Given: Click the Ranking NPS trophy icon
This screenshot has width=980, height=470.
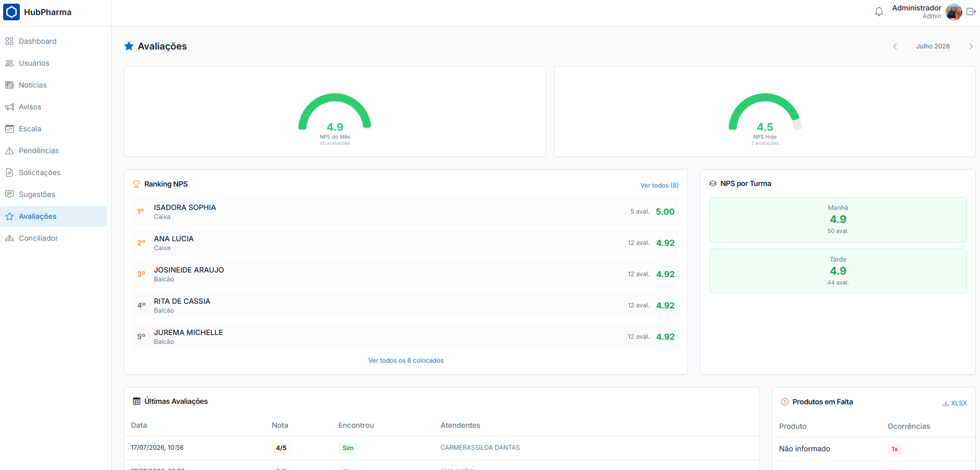Looking at the screenshot, I should [137, 184].
